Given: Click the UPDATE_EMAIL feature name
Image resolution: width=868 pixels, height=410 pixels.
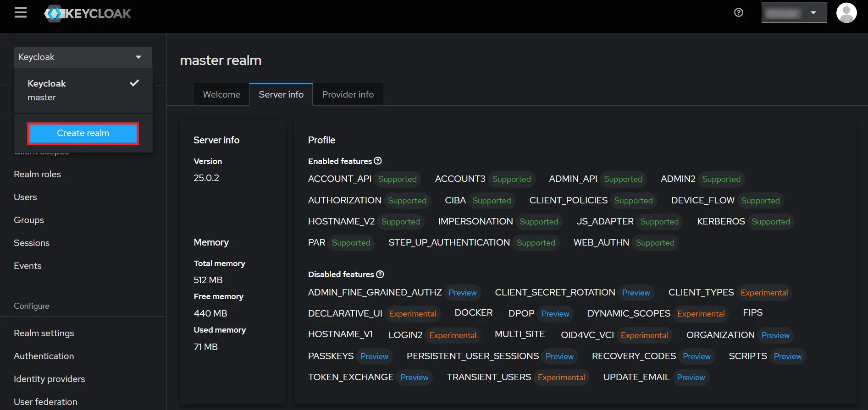Looking at the screenshot, I should (x=636, y=377).
